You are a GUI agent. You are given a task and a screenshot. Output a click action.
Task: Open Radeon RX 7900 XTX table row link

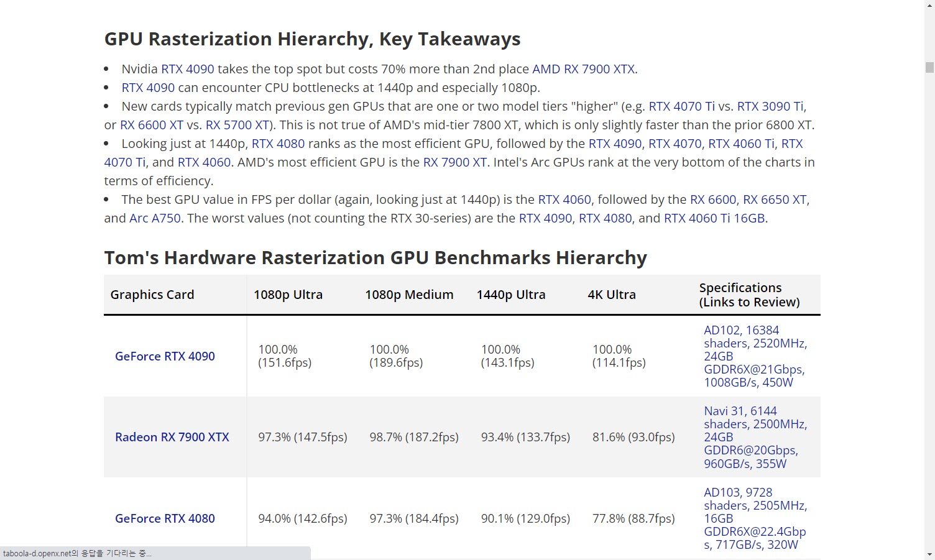(x=172, y=437)
